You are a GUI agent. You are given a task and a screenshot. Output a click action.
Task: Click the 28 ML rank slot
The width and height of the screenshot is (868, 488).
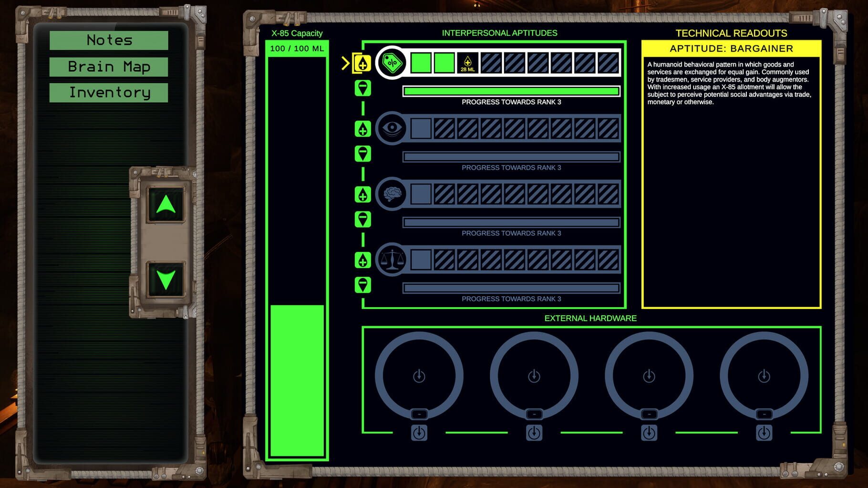click(467, 63)
